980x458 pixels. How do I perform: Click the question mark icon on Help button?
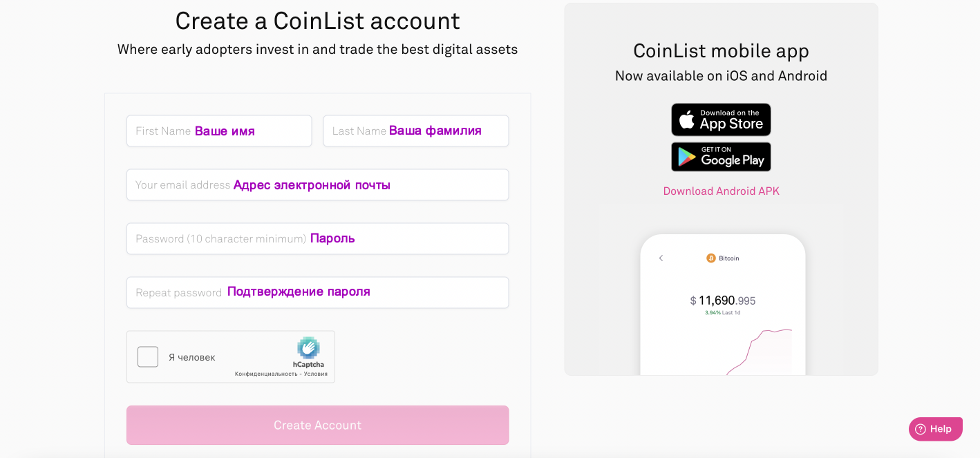[x=919, y=428]
